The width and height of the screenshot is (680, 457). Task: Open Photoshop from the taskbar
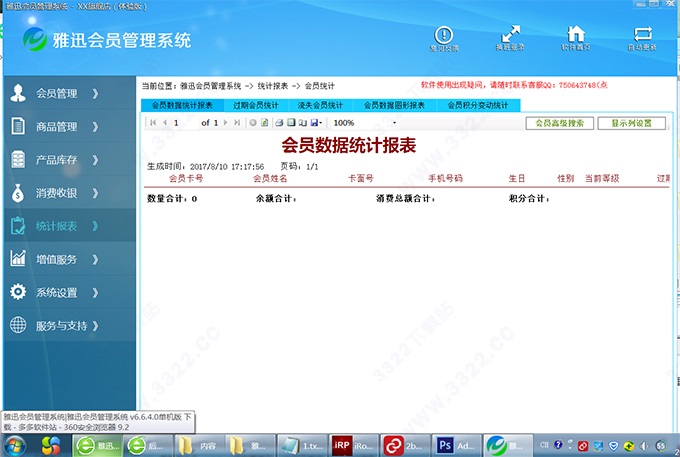click(453, 443)
